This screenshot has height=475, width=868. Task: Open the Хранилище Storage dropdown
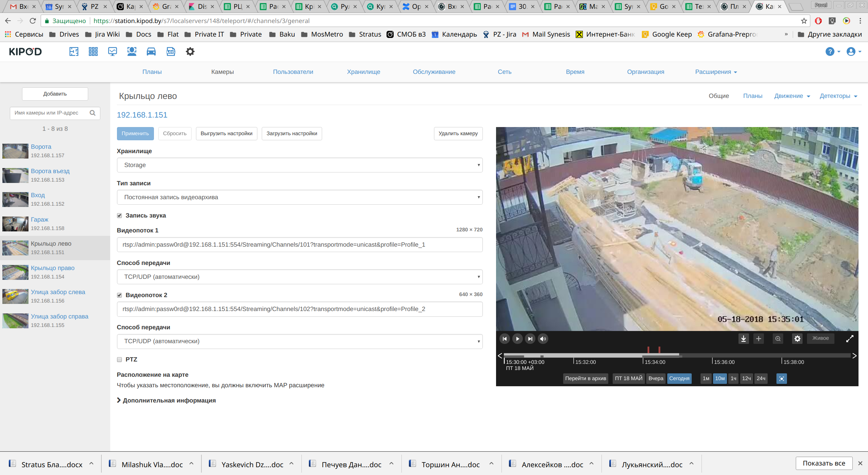pyautogui.click(x=300, y=165)
